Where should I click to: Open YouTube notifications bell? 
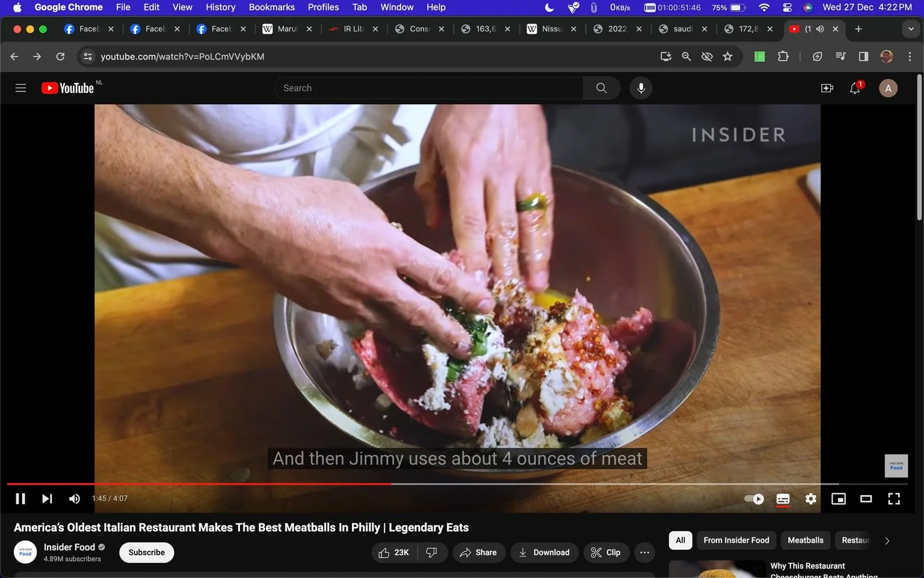(x=855, y=88)
